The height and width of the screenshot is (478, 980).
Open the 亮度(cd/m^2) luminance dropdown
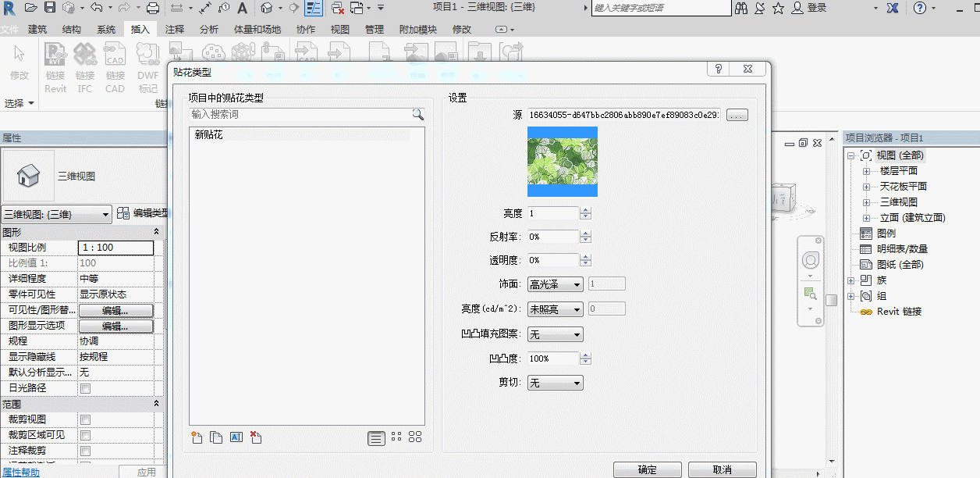pyautogui.click(x=556, y=309)
